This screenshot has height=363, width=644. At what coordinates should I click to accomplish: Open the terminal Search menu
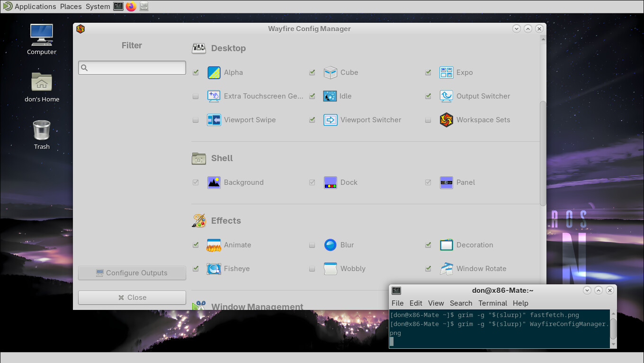(x=461, y=303)
